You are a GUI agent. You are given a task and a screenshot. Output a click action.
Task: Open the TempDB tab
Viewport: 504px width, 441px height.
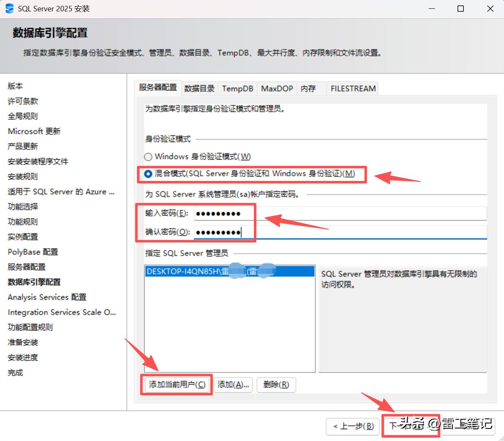pyautogui.click(x=238, y=88)
